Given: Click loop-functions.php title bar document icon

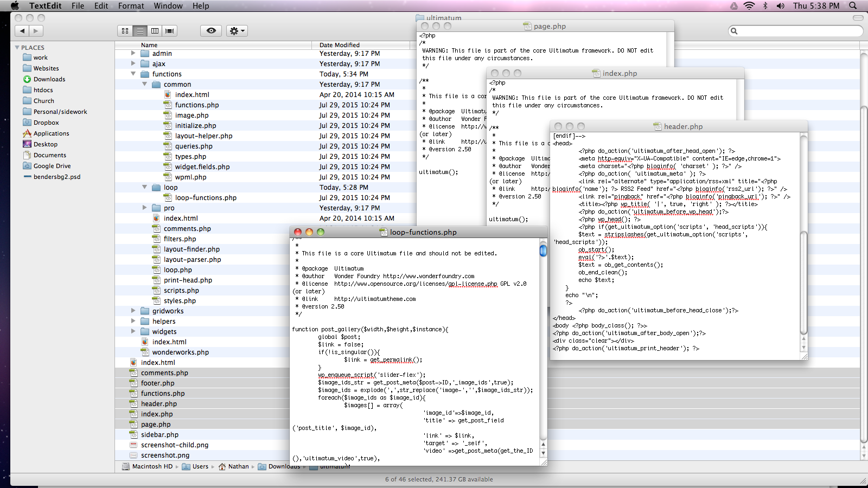Looking at the screenshot, I should click(x=384, y=232).
